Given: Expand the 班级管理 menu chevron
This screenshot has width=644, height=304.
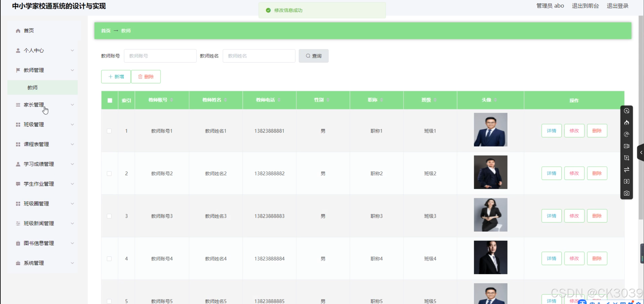Looking at the screenshot, I should [x=72, y=125].
